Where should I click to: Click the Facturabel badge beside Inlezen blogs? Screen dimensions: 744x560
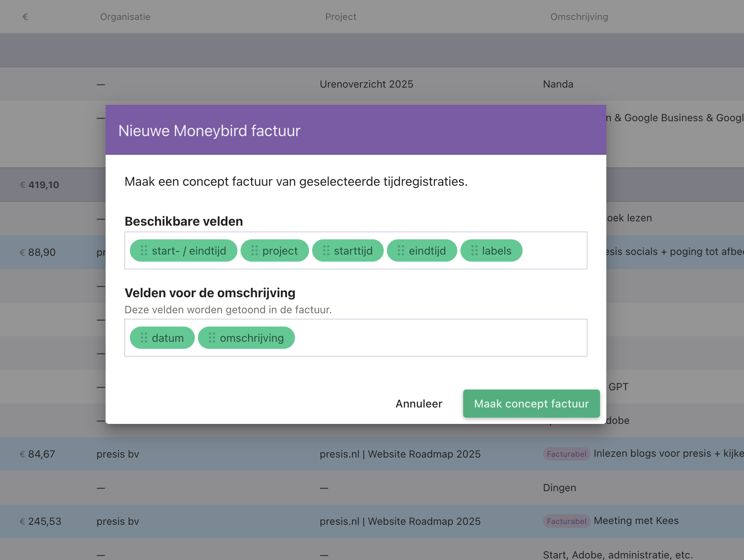pos(566,454)
